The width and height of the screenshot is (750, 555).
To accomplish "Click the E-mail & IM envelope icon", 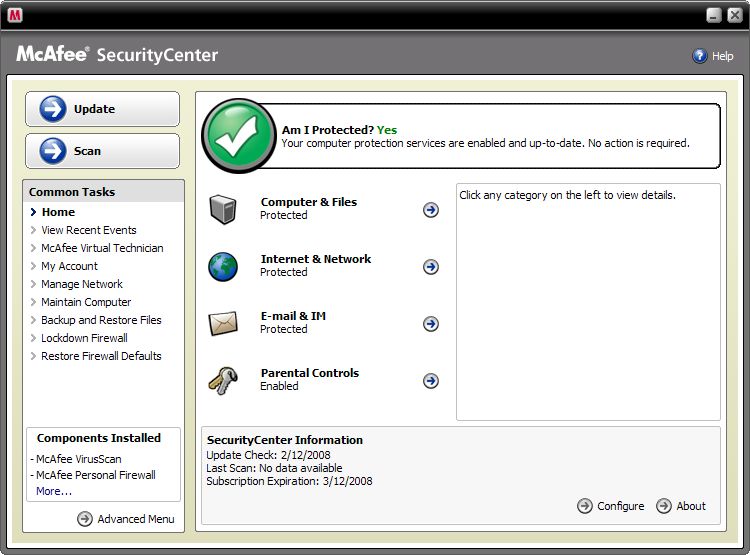I will (x=223, y=323).
